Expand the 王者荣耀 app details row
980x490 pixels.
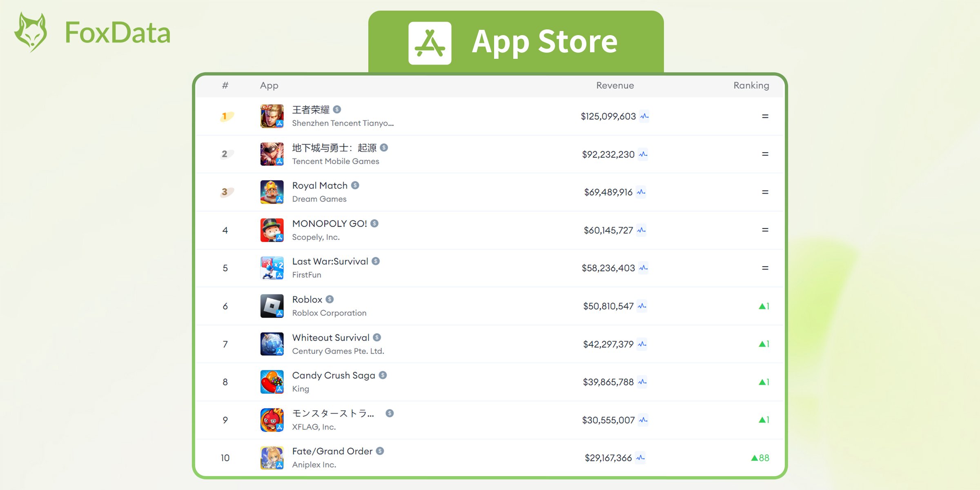(491, 116)
